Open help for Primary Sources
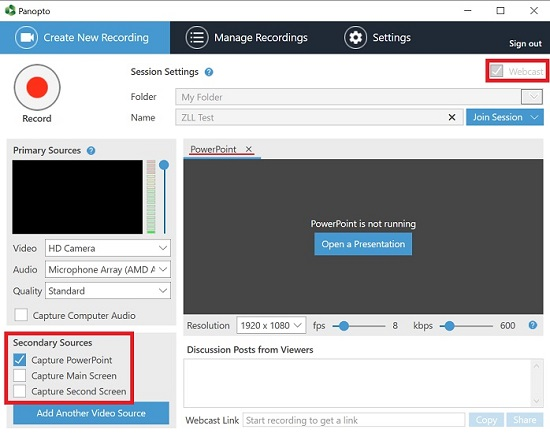Image resolution: width=550 pixels, height=433 pixels. [x=91, y=151]
